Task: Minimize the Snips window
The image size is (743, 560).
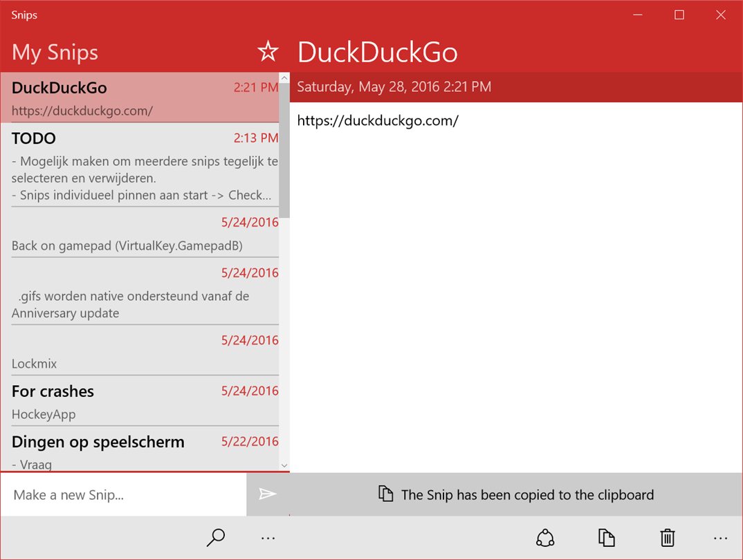Action: tap(638, 15)
